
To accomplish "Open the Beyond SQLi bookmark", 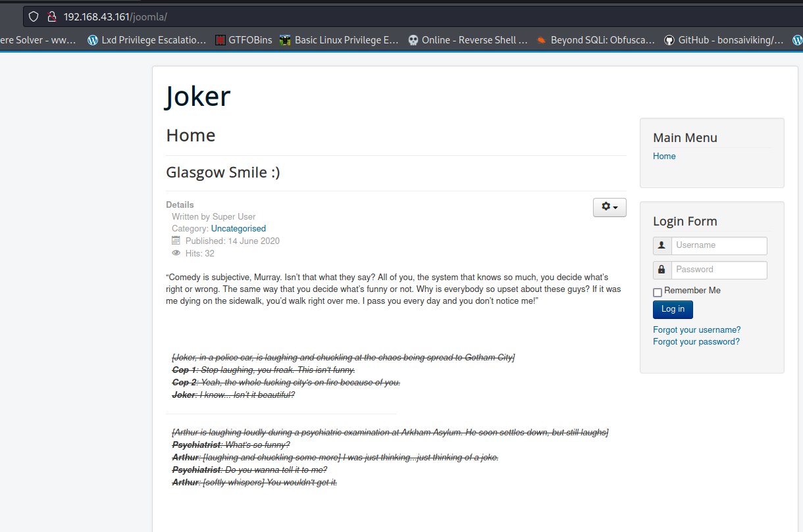I will click(x=595, y=40).
